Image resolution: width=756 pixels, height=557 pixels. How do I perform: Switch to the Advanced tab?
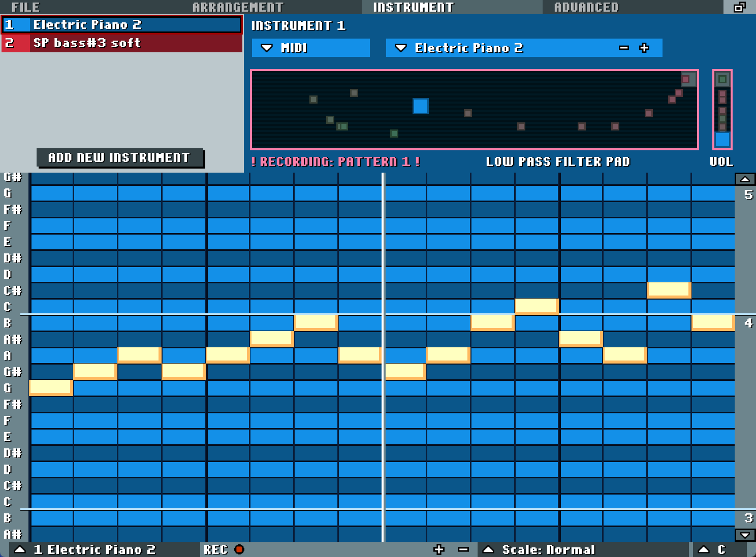586,7
